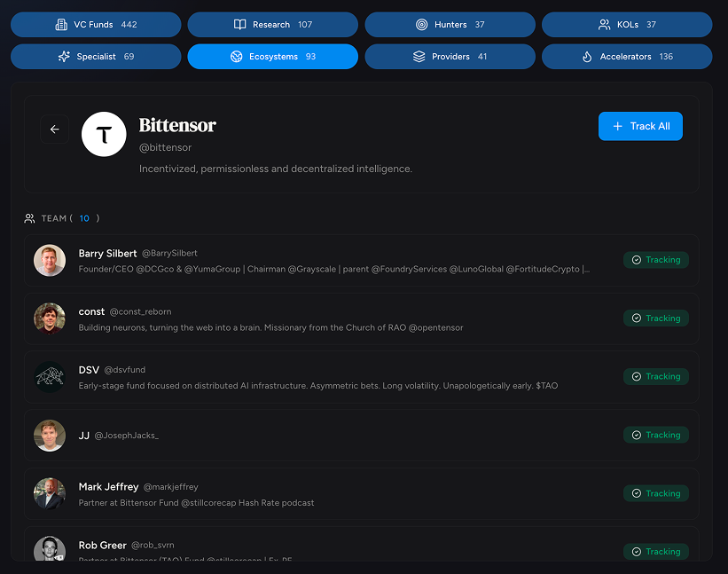
Task: Click the @bittensor handle
Action: [x=165, y=147]
